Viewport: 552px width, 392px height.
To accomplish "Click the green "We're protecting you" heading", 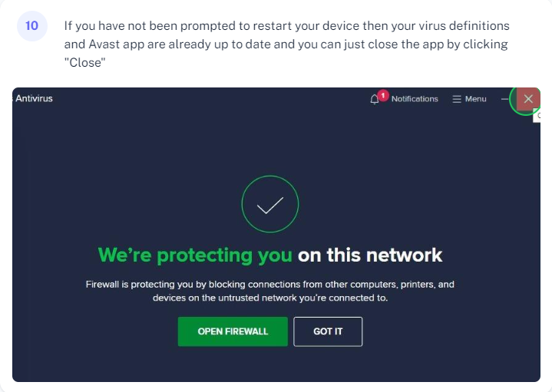I will (195, 255).
